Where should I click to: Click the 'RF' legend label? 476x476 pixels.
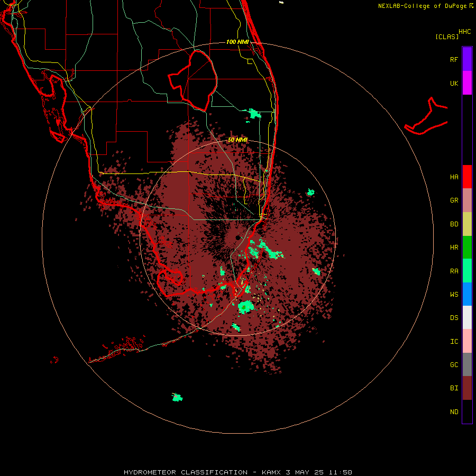pyautogui.click(x=454, y=59)
